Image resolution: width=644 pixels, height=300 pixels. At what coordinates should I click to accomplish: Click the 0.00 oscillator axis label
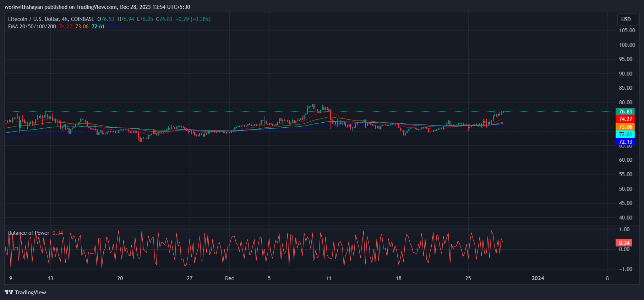click(x=624, y=249)
